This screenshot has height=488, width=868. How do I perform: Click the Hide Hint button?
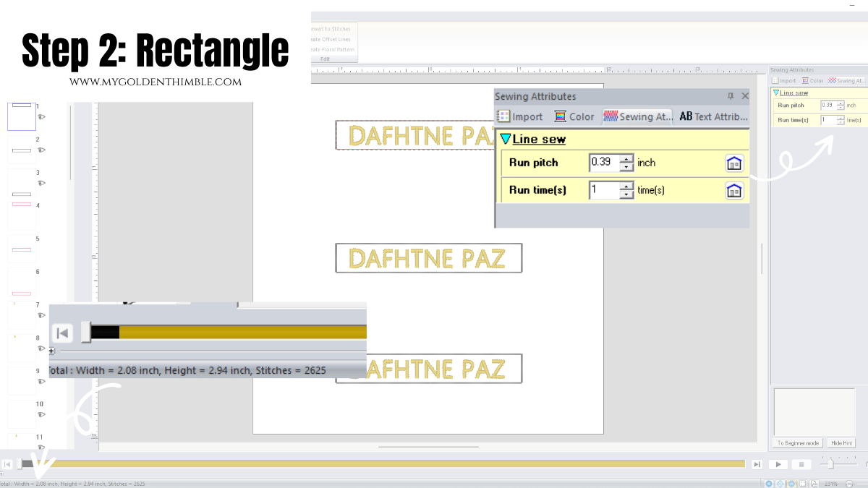(841, 442)
